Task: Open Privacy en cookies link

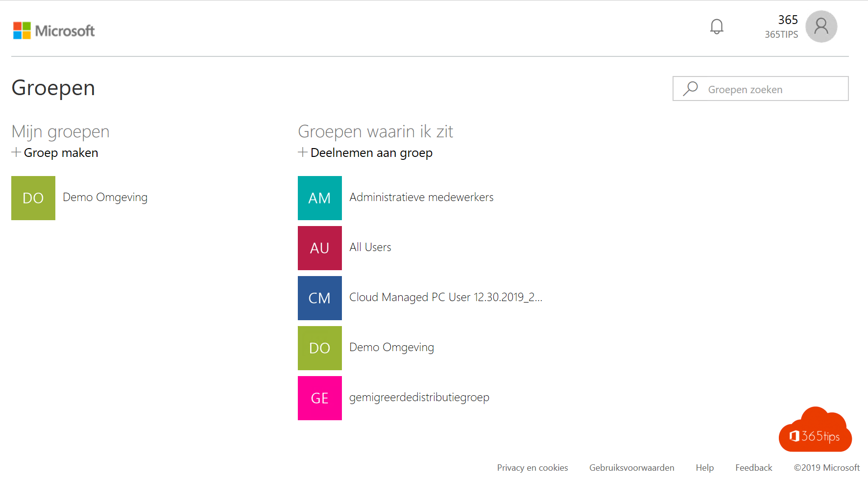Action: pyautogui.click(x=532, y=468)
